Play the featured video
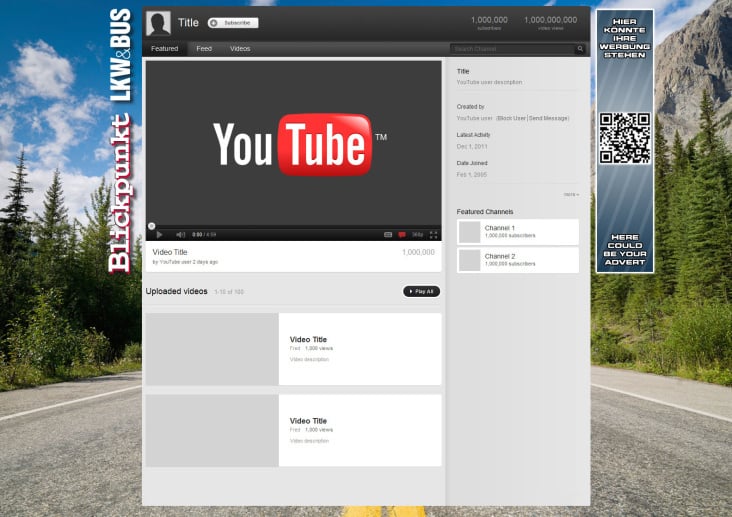 [x=159, y=234]
